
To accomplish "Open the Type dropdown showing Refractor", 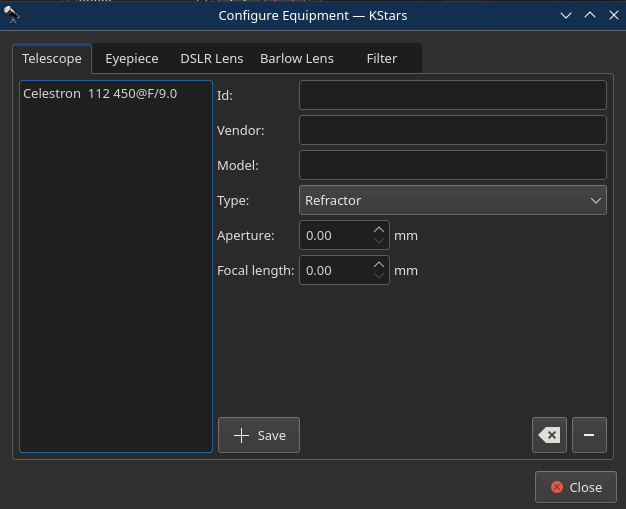I will (453, 200).
